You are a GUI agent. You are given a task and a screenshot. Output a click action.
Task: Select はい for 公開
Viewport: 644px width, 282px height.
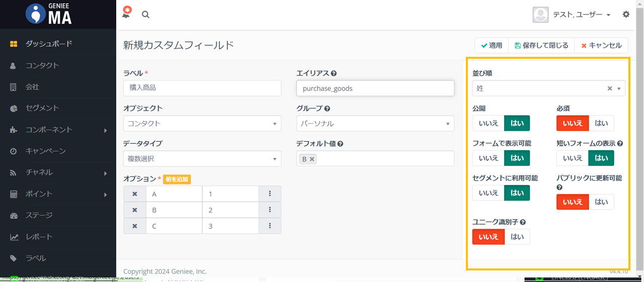(517, 123)
